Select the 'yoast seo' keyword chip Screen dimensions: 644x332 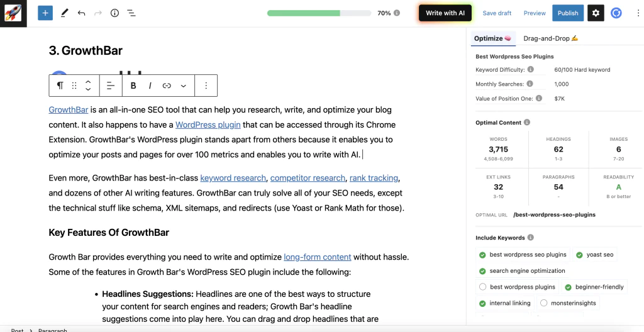(595, 255)
